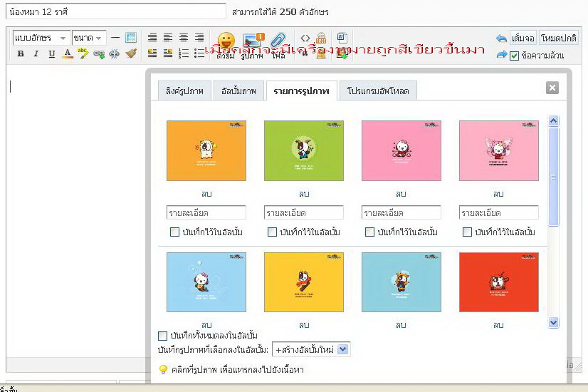The width and height of the screenshot is (588, 392).
Task: Toggle bold formatting
Action: (21, 53)
